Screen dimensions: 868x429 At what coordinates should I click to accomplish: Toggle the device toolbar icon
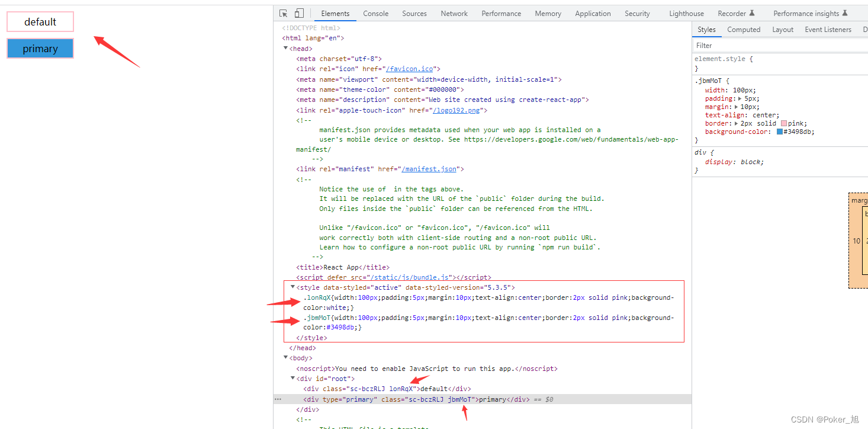click(299, 13)
